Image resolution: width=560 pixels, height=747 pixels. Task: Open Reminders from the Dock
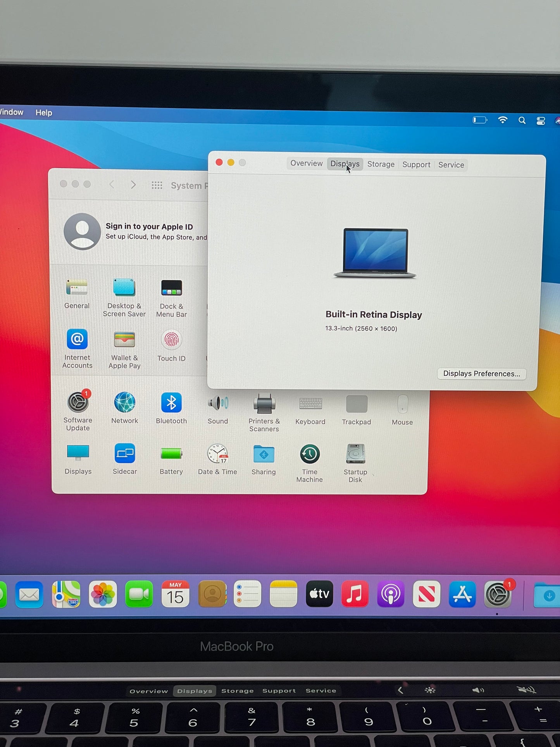click(x=248, y=594)
